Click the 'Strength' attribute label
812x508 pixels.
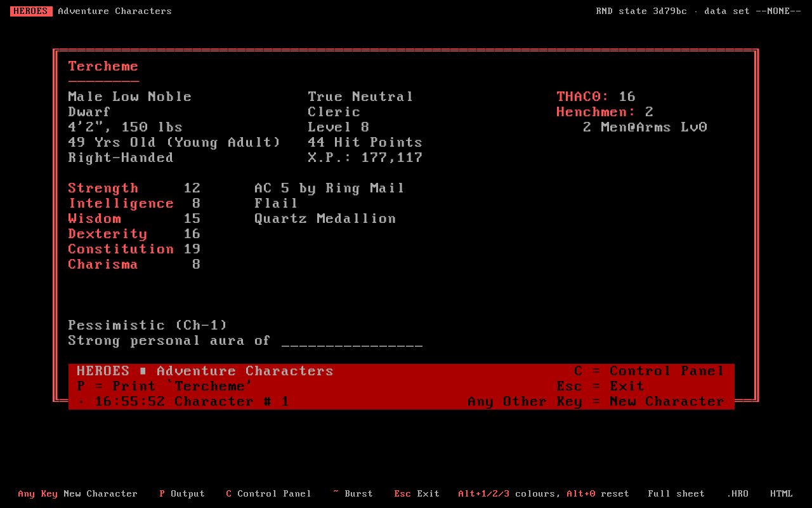tap(103, 188)
